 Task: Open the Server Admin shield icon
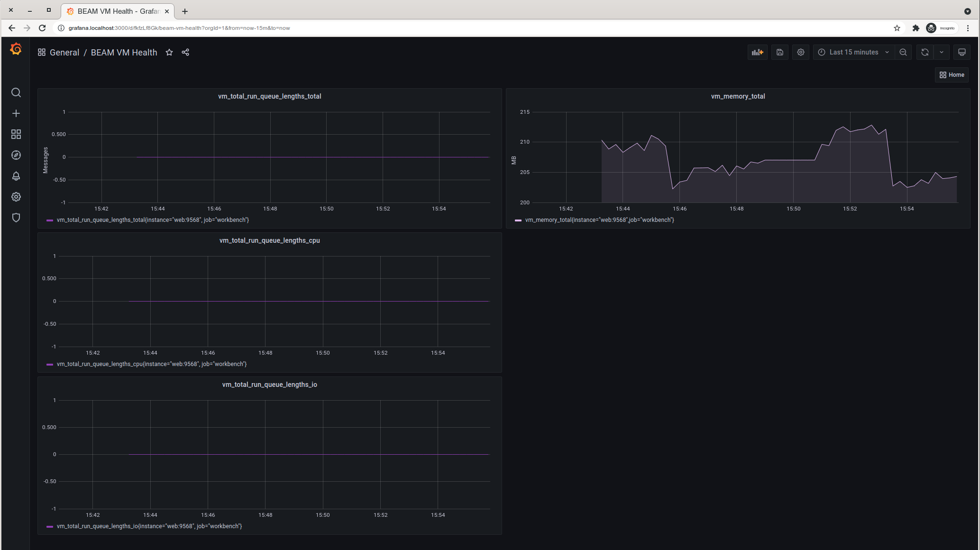coord(16,218)
